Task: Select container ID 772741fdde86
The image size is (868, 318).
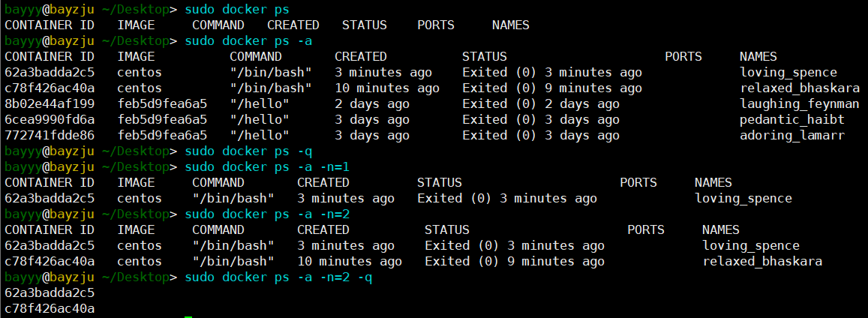Action: tap(50, 135)
